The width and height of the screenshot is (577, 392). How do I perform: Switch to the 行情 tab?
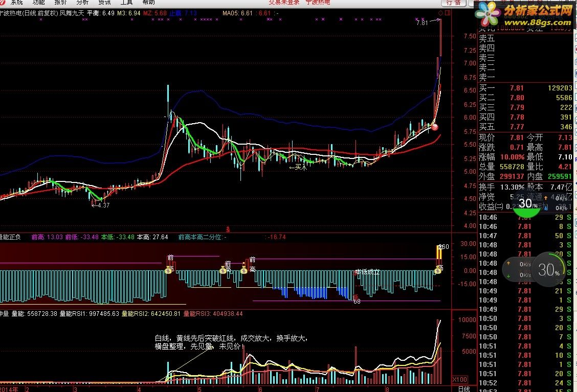click(x=453, y=3)
